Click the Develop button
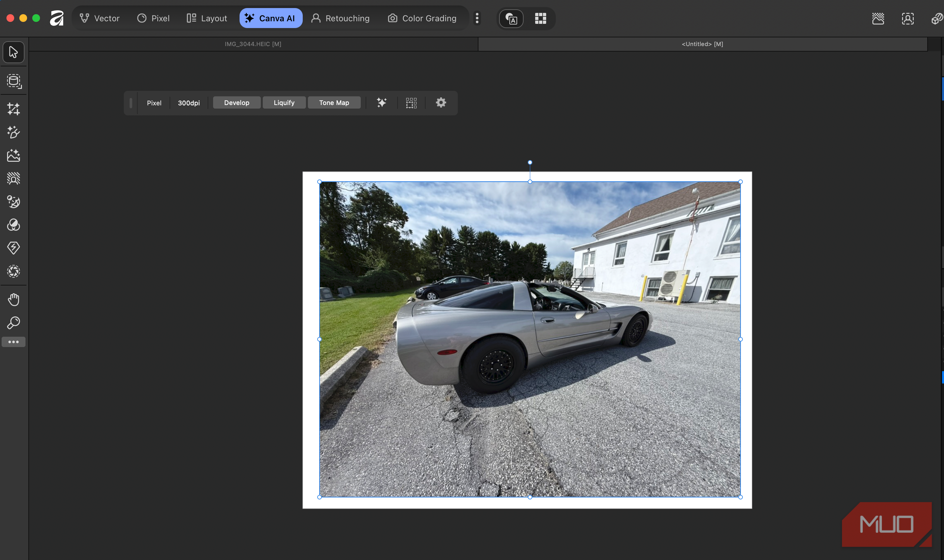The width and height of the screenshot is (944, 560). (237, 103)
